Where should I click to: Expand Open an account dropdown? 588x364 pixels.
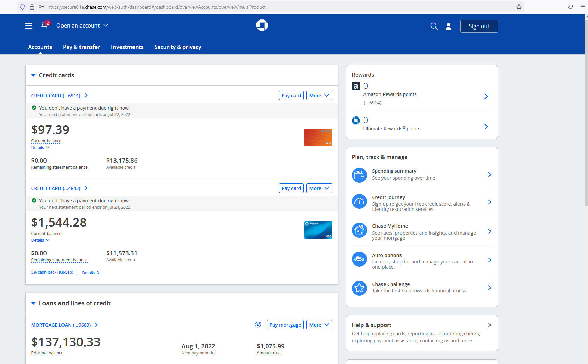point(83,25)
